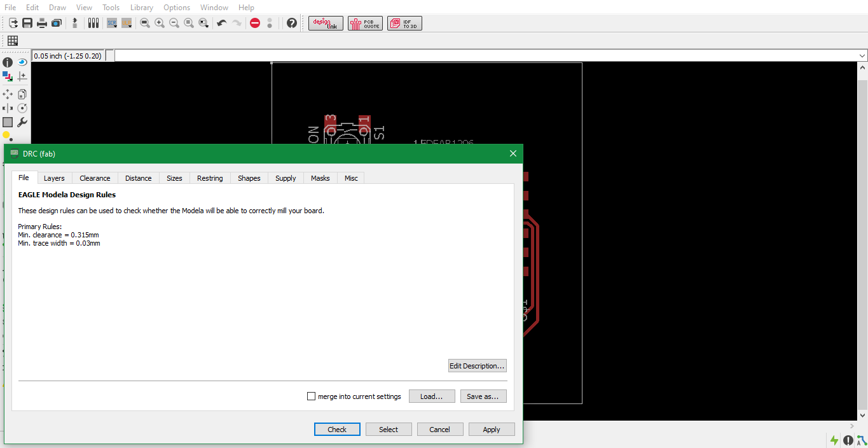The width and height of the screenshot is (868, 448).
Task: Click the Go traffic light icon
Action: [x=270, y=23]
